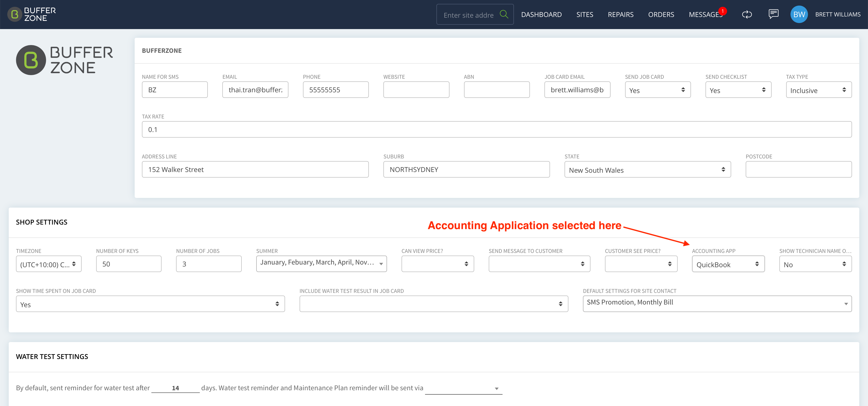
Task: Open the Show Time Spent on Job Card dropdown
Action: tap(150, 304)
